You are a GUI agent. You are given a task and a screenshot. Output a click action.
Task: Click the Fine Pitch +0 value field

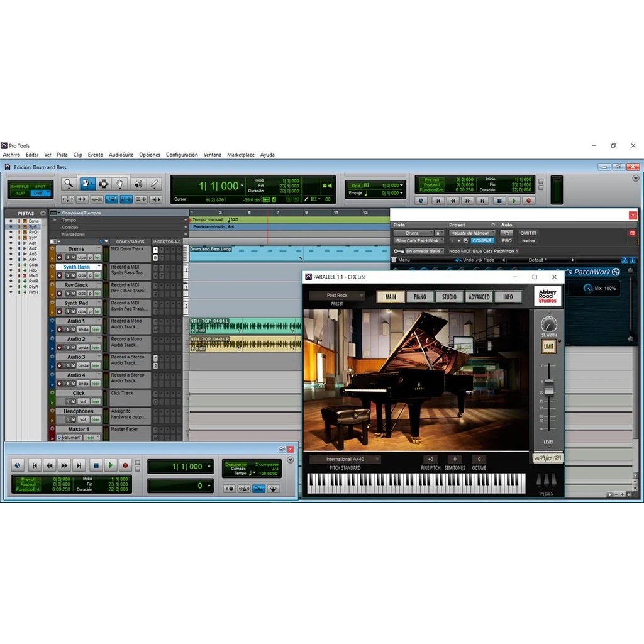tap(430, 459)
